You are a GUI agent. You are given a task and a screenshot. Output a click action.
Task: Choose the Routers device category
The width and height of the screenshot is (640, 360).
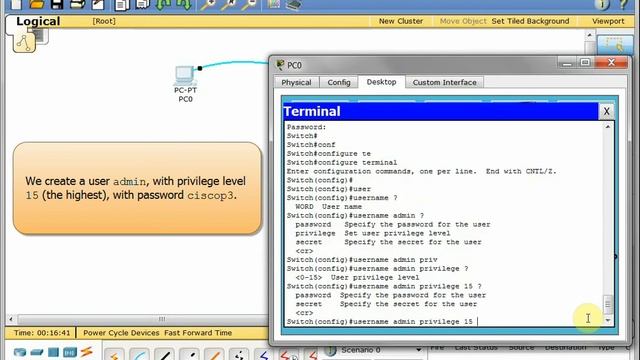point(20,352)
